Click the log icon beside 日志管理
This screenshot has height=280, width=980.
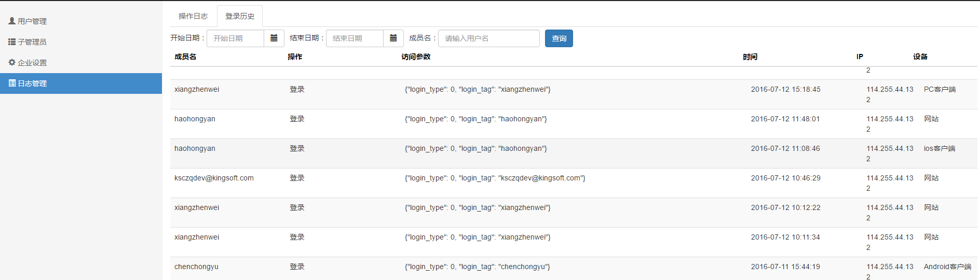(x=12, y=83)
